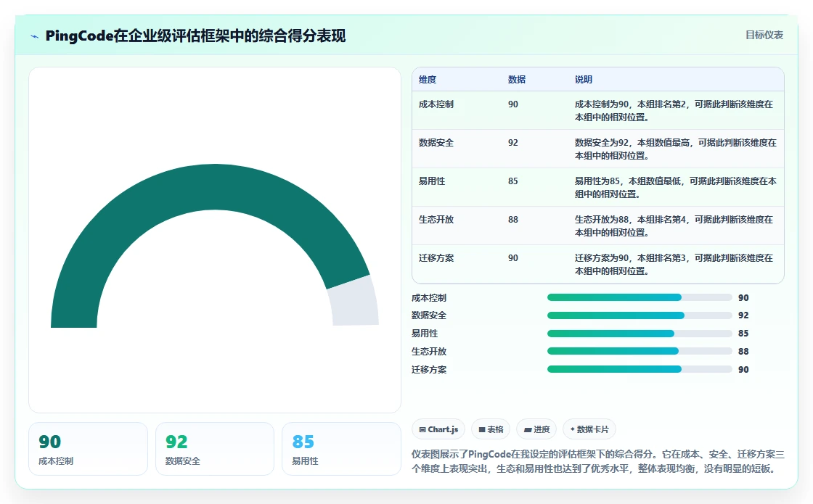The image size is (813, 504).
Task: Select the 92 数据安全 stat card
Action: coord(215,449)
